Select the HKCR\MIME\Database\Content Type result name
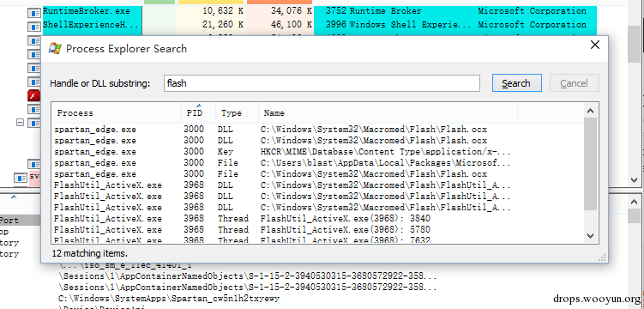The width and height of the screenshot is (644, 309). [386, 152]
